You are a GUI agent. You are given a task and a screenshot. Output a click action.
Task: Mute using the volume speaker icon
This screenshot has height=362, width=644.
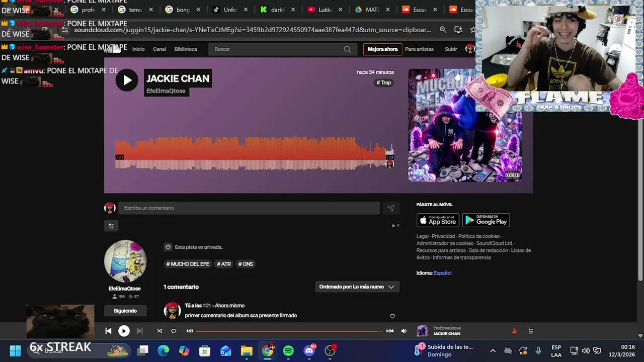coord(404,331)
